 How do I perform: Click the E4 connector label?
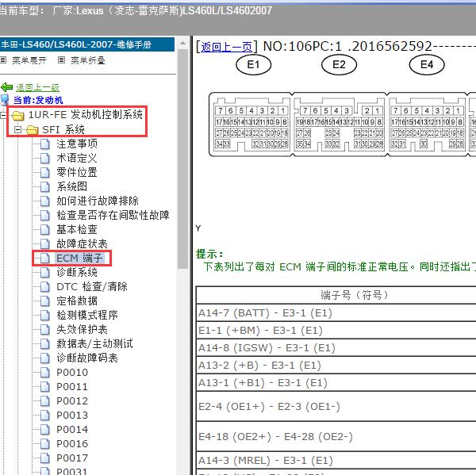[427, 65]
